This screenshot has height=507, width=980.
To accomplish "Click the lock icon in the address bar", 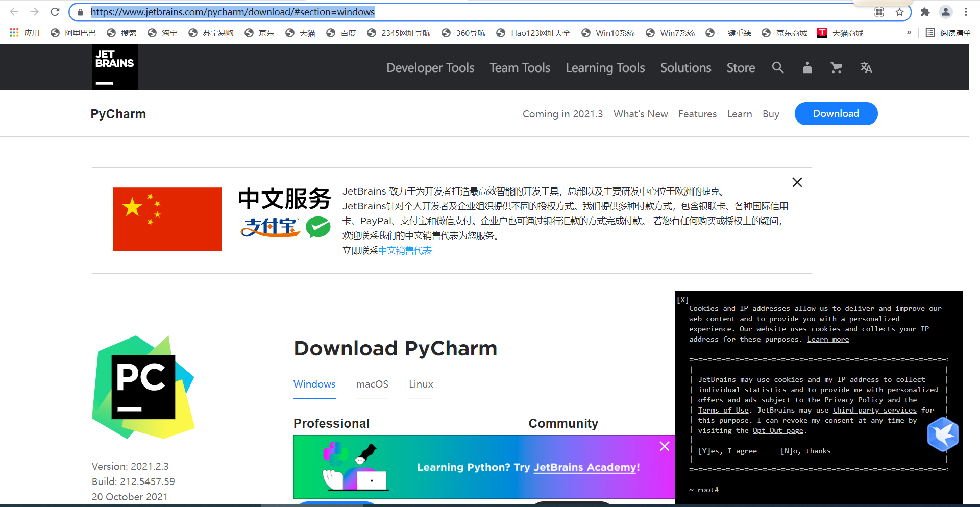I will [x=80, y=12].
